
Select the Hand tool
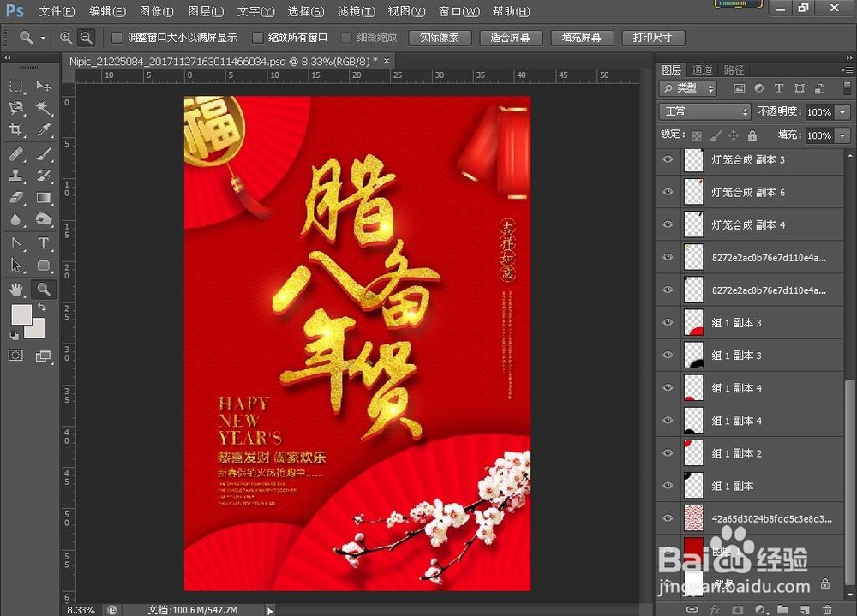click(x=16, y=289)
